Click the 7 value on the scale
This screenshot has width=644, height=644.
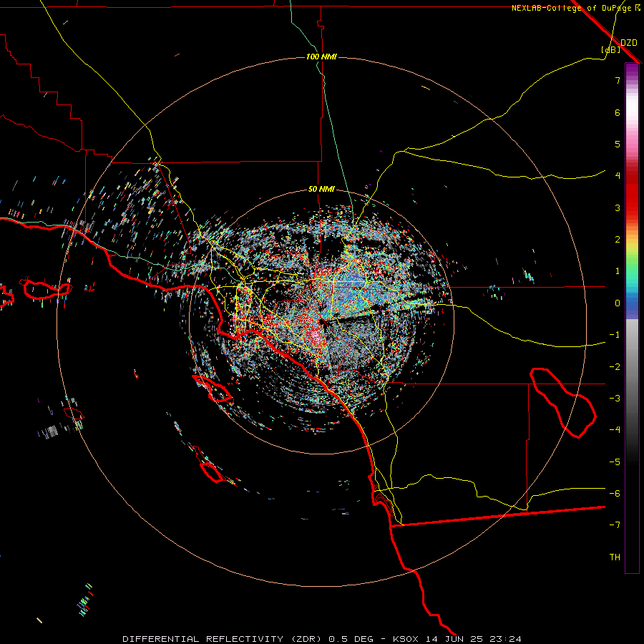(x=618, y=80)
